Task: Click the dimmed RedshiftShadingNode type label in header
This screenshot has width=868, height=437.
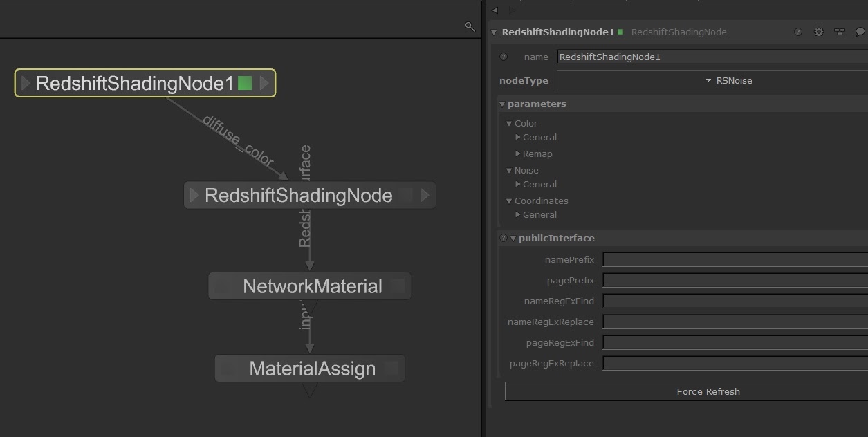Action: point(678,32)
